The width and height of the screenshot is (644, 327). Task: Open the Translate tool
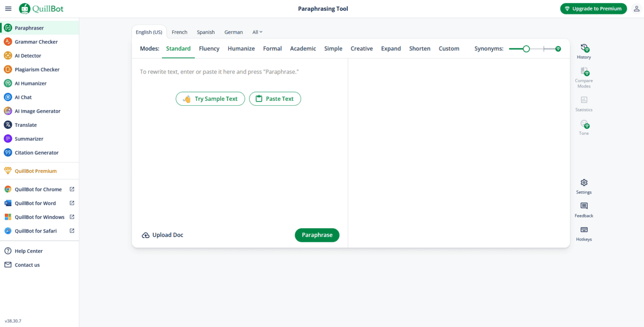pos(26,125)
